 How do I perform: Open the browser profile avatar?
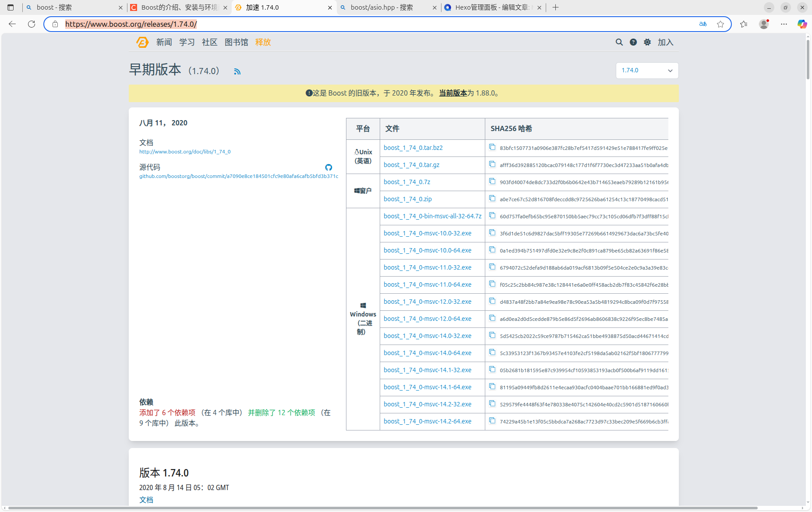pyautogui.click(x=764, y=24)
